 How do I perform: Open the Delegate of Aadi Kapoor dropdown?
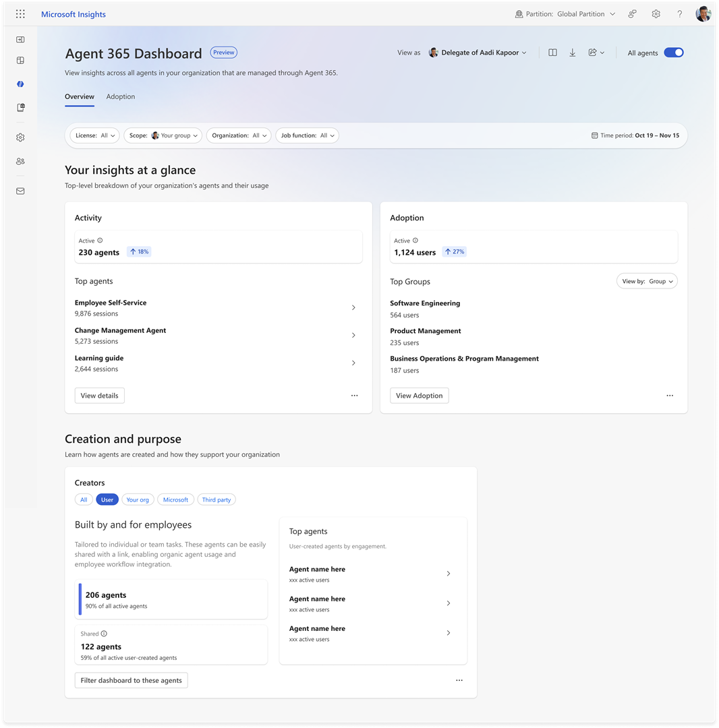(478, 53)
